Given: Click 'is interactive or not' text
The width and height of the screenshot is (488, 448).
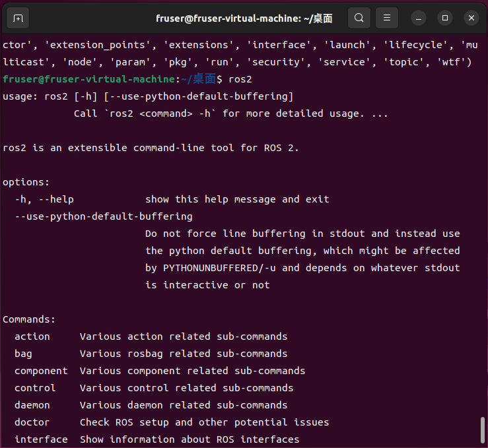Looking at the screenshot, I should click(x=207, y=285).
